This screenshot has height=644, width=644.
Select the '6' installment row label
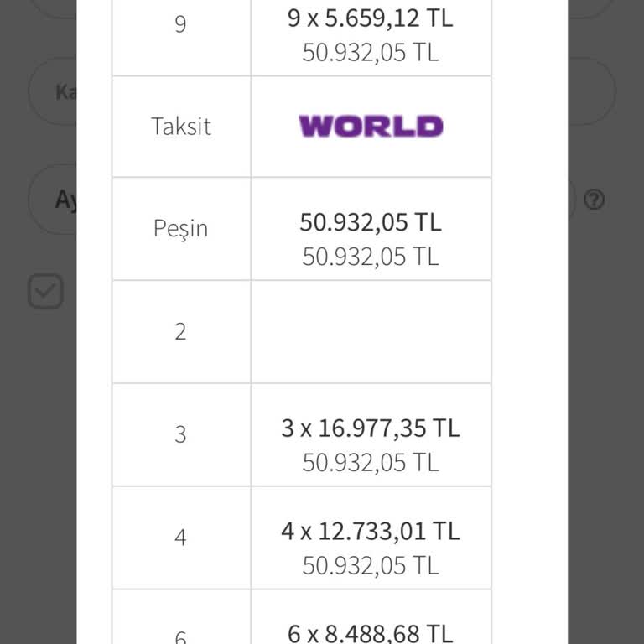pyautogui.click(x=181, y=636)
